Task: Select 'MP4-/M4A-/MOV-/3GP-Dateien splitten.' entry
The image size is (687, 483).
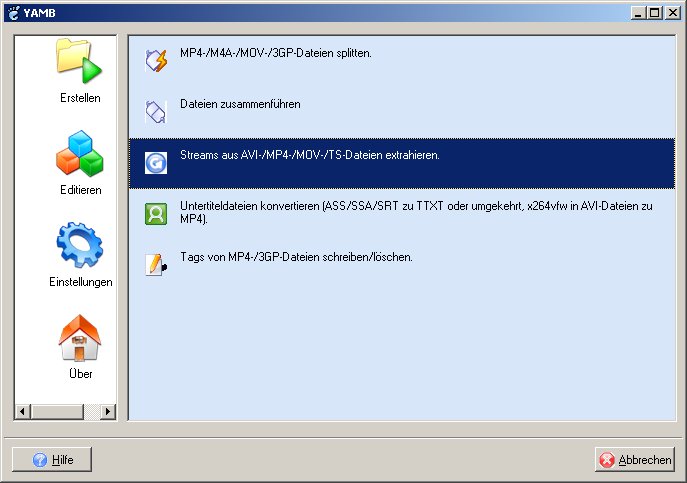Action: pos(402,61)
